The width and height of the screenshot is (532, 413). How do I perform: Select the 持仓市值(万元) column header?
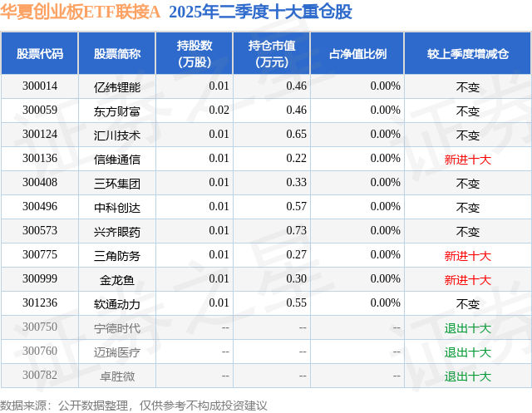(x=272, y=53)
